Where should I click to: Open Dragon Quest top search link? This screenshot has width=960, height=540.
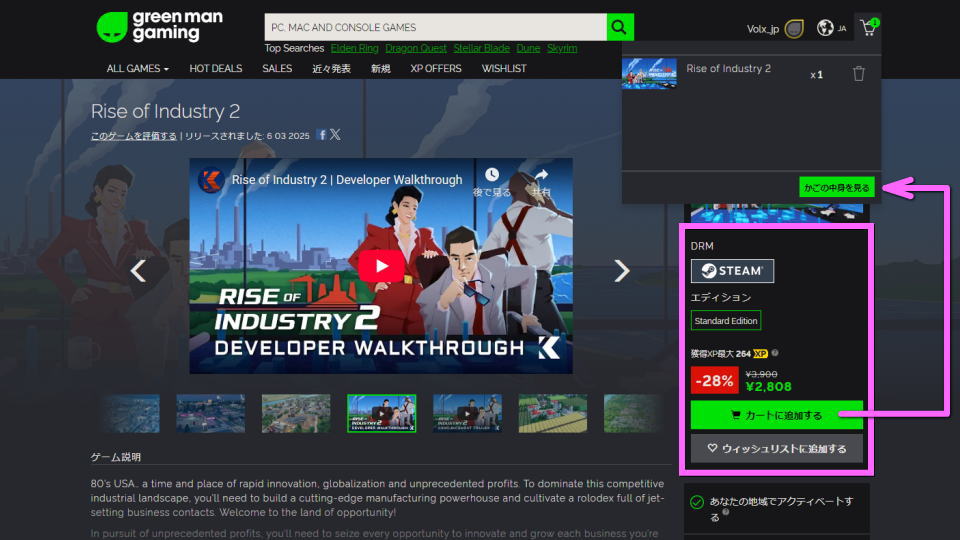coord(416,48)
